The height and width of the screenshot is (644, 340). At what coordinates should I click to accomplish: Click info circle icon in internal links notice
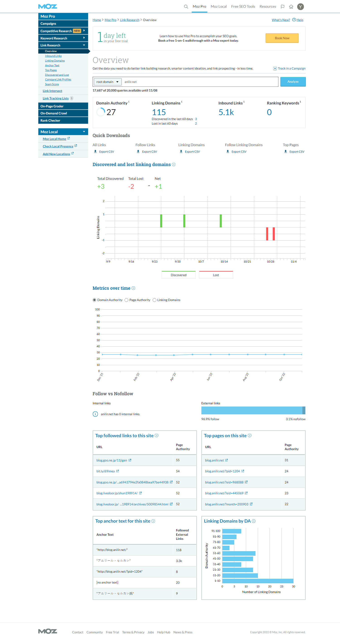click(95, 414)
